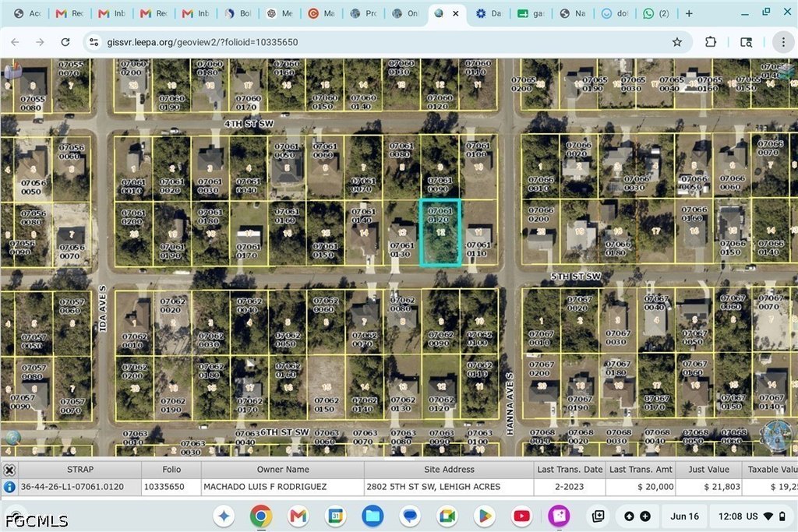Click the site information icon in the address bar
Screen dimensions: 798x532
pyautogui.click(x=94, y=42)
